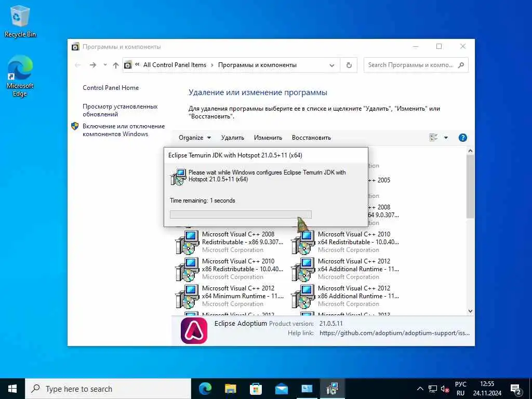Select Visual C++ 2008 x86 9.0.307 icon
The image size is (532, 399).
point(187,242)
